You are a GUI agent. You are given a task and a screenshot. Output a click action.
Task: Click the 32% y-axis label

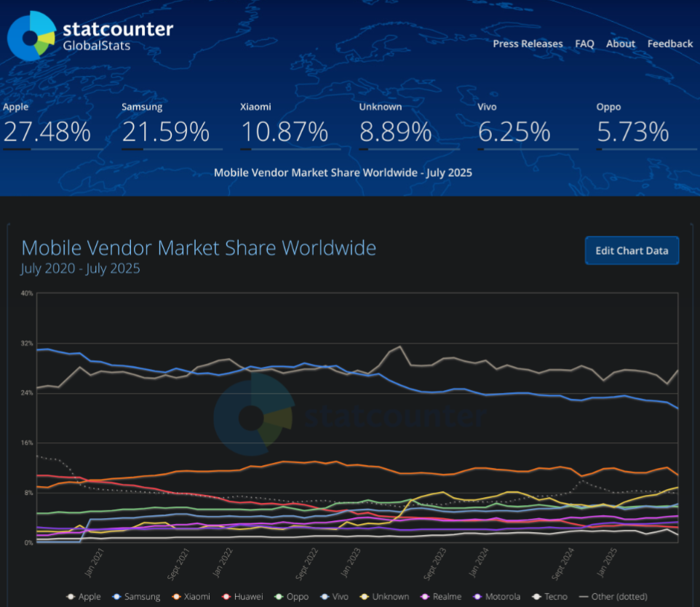tap(27, 344)
